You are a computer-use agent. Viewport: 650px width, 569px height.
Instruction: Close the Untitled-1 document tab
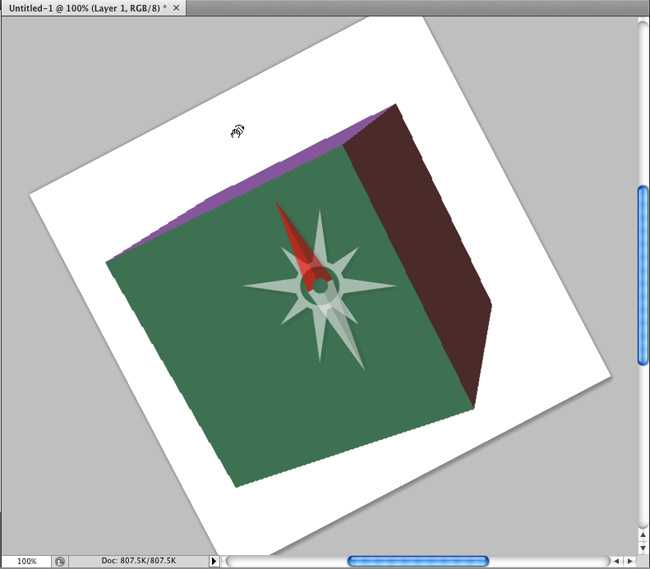177,7
